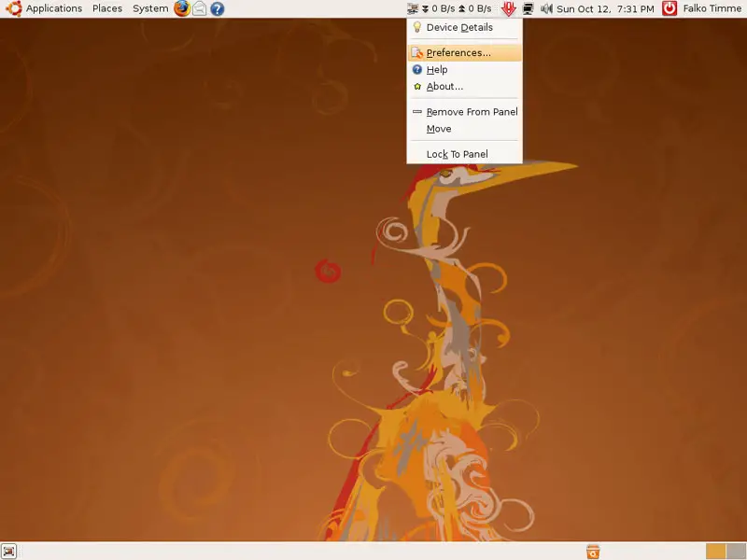Image resolution: width=747 pixels, height=560 pixels.
Task: Choose Move in the context menu
Action: point(464,129)
